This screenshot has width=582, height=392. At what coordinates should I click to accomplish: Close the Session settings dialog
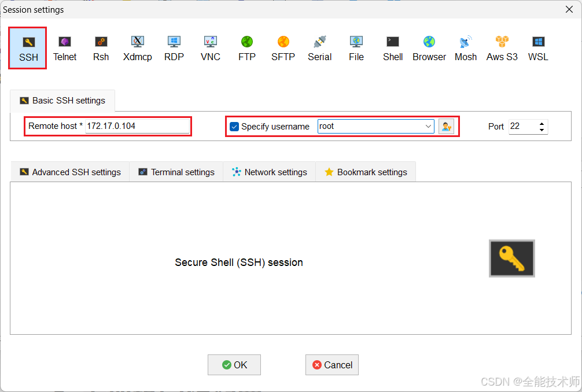tap(569, 9)
